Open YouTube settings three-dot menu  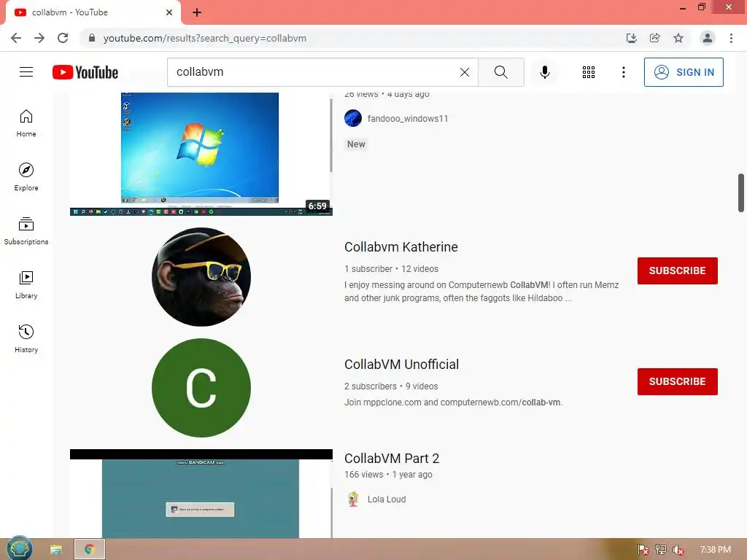click(623, 72)
